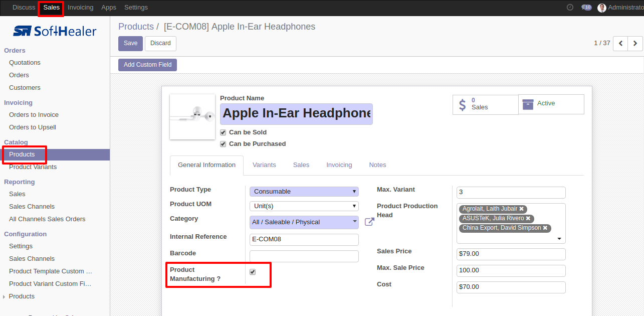Open Category dropdown

[304, 222]
